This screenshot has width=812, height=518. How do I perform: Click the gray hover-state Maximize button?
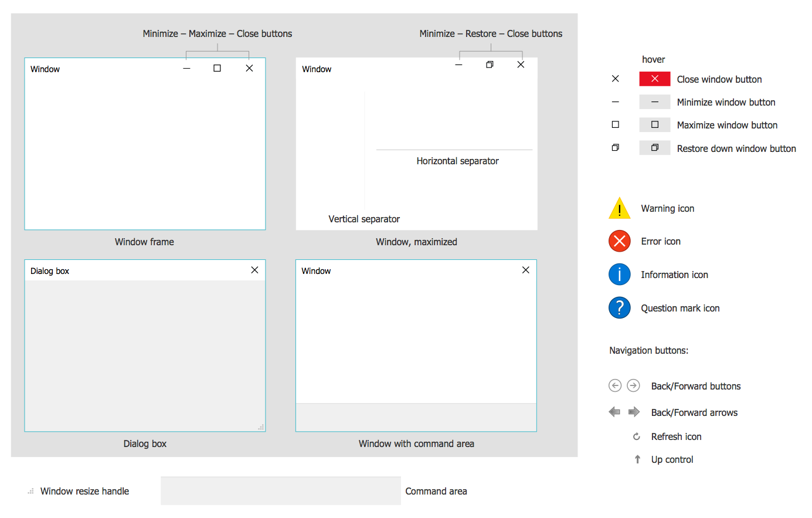pyautogui.click(x=655, y=124)
